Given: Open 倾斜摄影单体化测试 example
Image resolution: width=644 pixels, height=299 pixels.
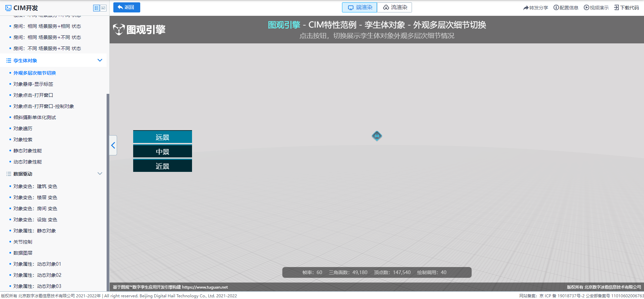Looking at the screenshot, I should pos(35,117).
